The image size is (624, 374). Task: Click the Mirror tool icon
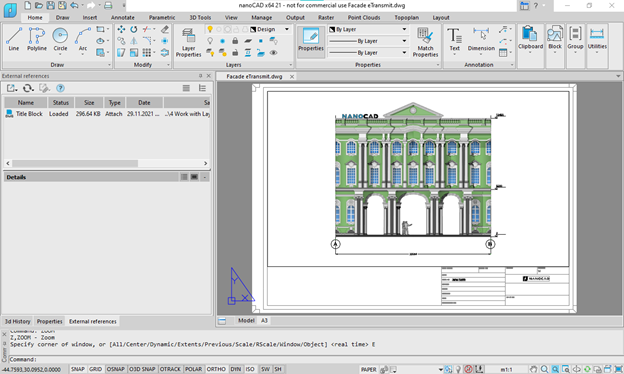click(x=134, y=41)
